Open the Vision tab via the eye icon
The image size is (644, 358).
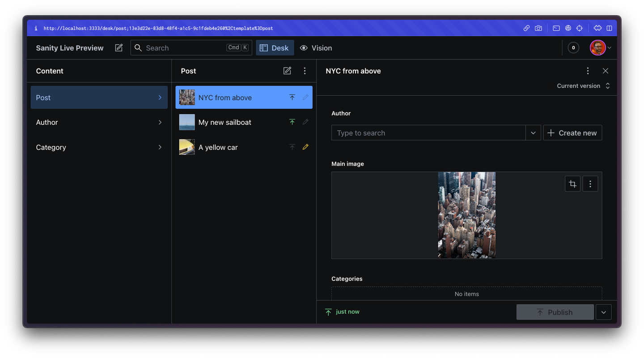click(x=304, y=48)
